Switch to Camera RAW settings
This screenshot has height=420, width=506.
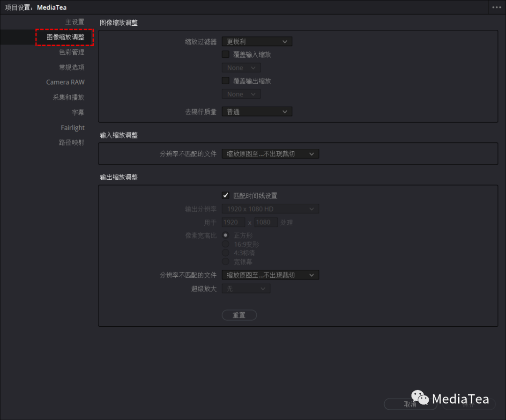(65, 82)
